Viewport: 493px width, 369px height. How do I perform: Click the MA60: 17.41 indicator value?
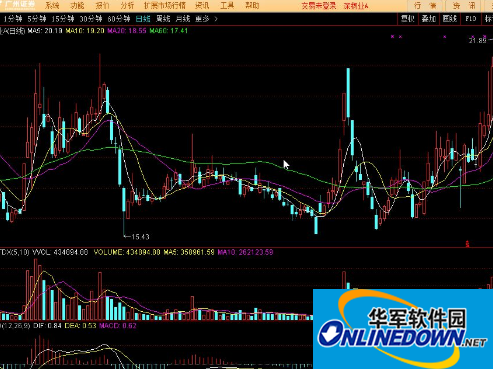coord(169,31)
